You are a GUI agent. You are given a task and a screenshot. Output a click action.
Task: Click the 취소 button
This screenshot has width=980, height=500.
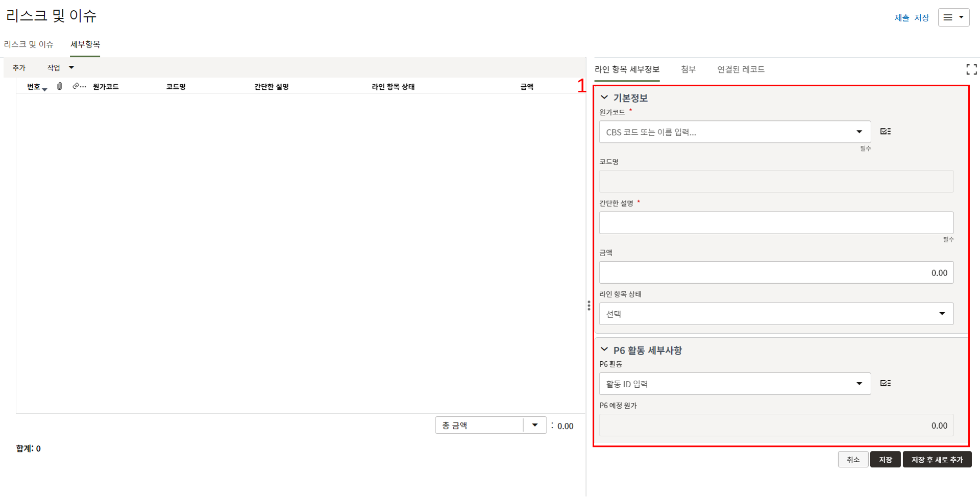[852, 460]
